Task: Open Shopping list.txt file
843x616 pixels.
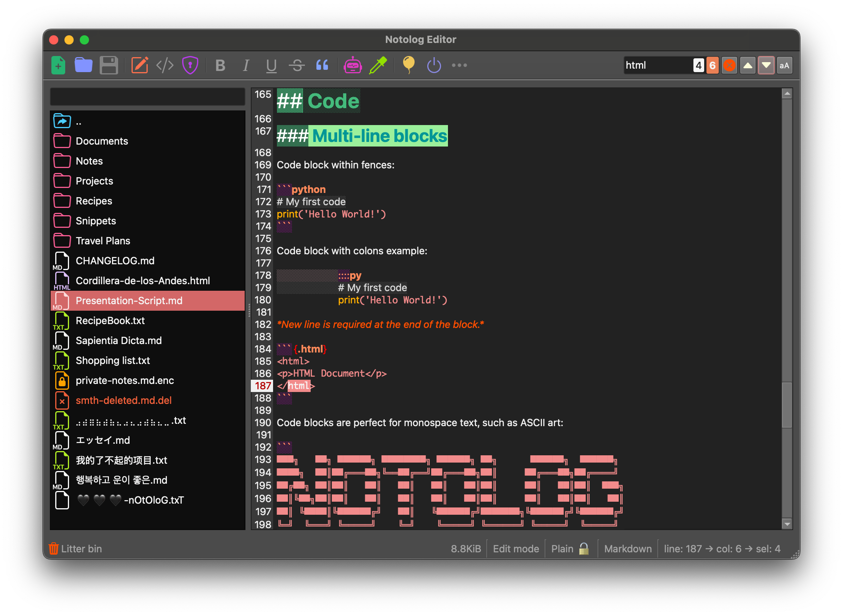Action: pos(147,361)
